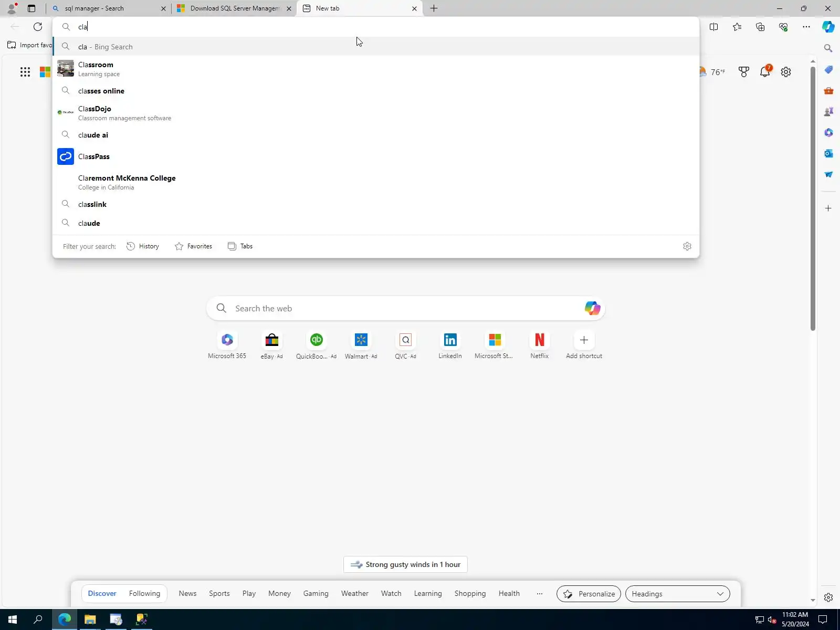
Task: Open Browser essentials heart icon
Action: click(x=783, y=27)
